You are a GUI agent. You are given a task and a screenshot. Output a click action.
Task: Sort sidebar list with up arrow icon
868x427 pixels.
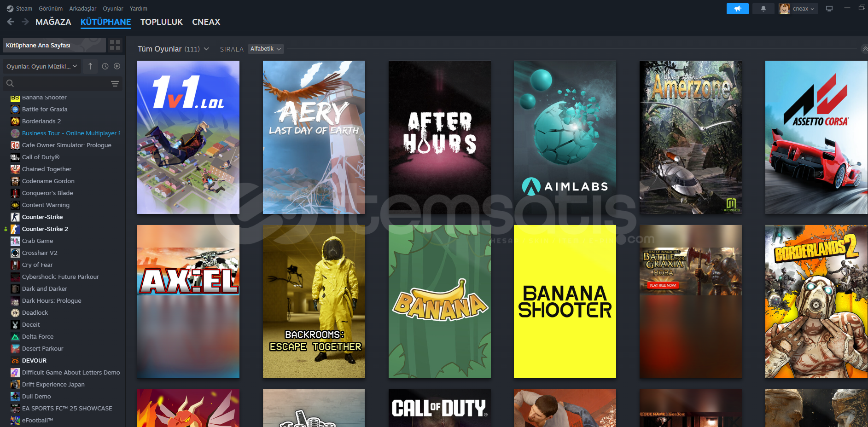coord(90,66)
